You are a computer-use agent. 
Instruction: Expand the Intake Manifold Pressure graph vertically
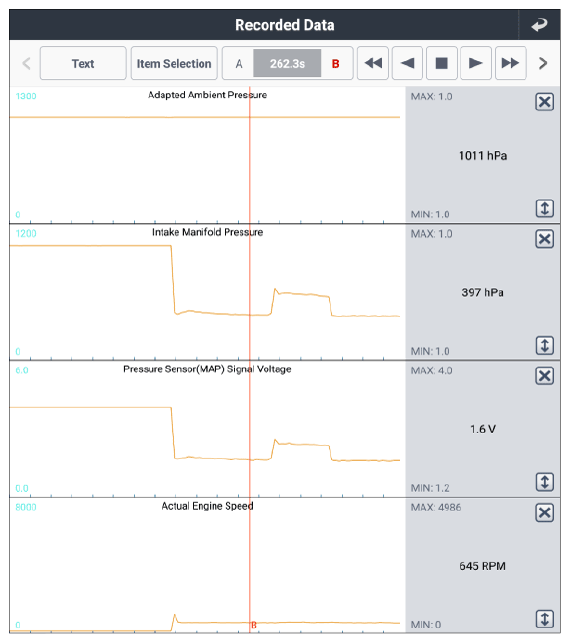[545, 345]
